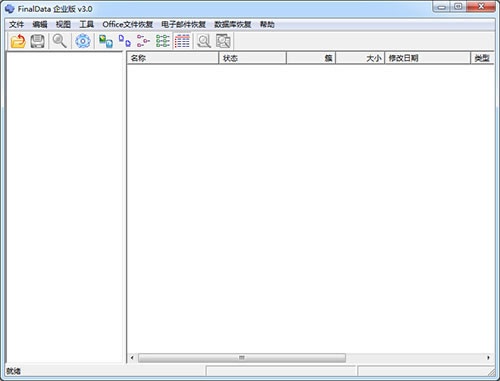Click the horizontal scrollbar thumb

pyautogui.click(x=242, y=358)
